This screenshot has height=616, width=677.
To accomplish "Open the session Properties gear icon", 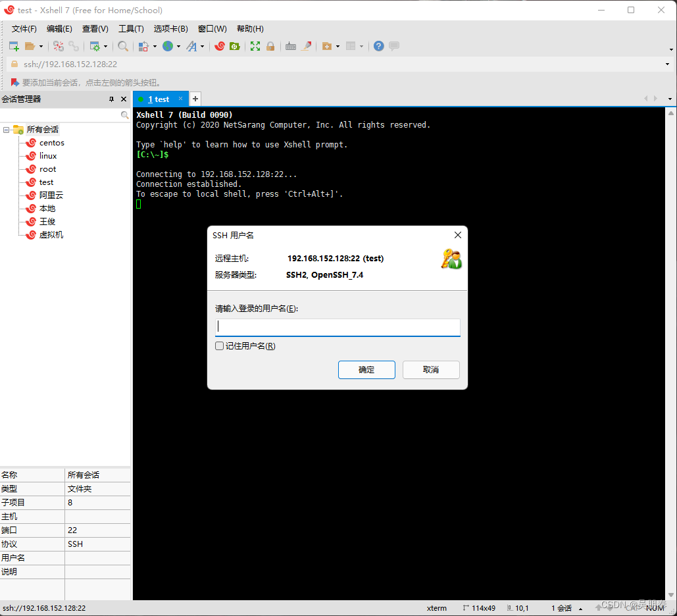I will click(94, 46).
